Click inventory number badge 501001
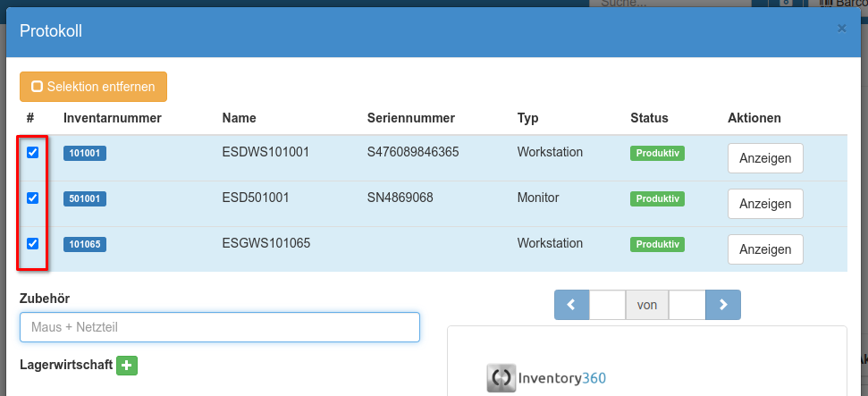The height and width of the screenshot is (396, 868). pyautogui.click(x=85, y=199)
